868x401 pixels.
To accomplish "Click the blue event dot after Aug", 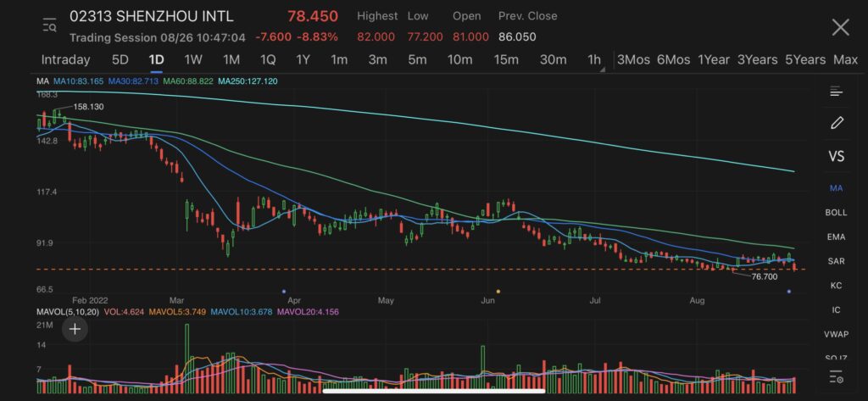I will pos(789,291).
